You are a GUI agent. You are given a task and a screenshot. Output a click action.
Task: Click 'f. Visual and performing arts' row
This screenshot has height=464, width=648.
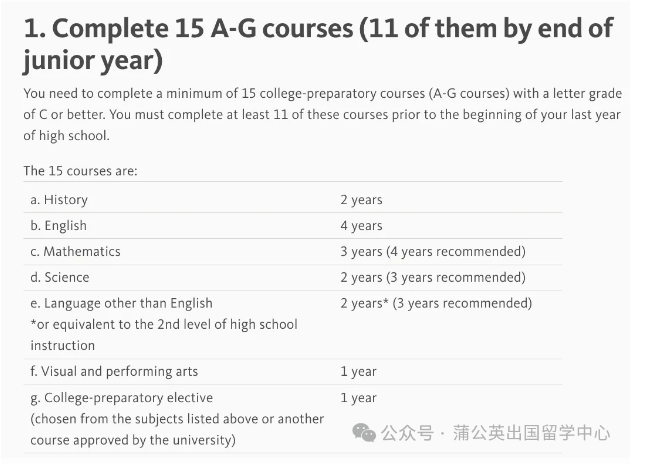tap(293, 371)
